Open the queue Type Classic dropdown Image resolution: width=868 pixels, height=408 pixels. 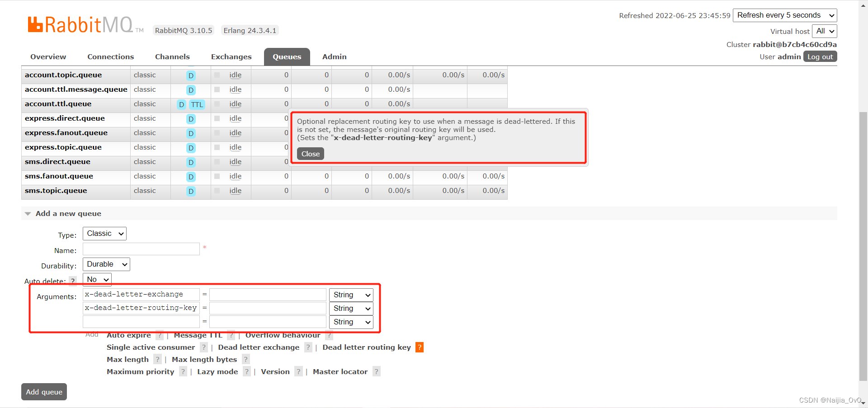[104, 234]
